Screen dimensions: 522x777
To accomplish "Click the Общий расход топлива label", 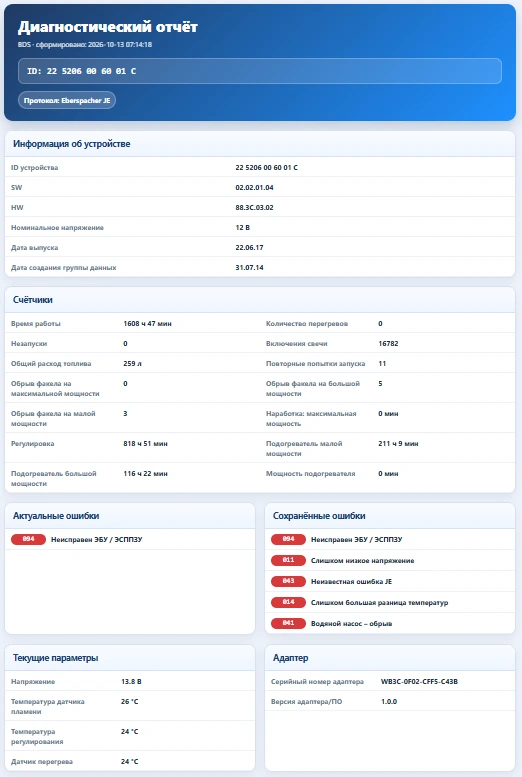I will (x=51, y=363).
